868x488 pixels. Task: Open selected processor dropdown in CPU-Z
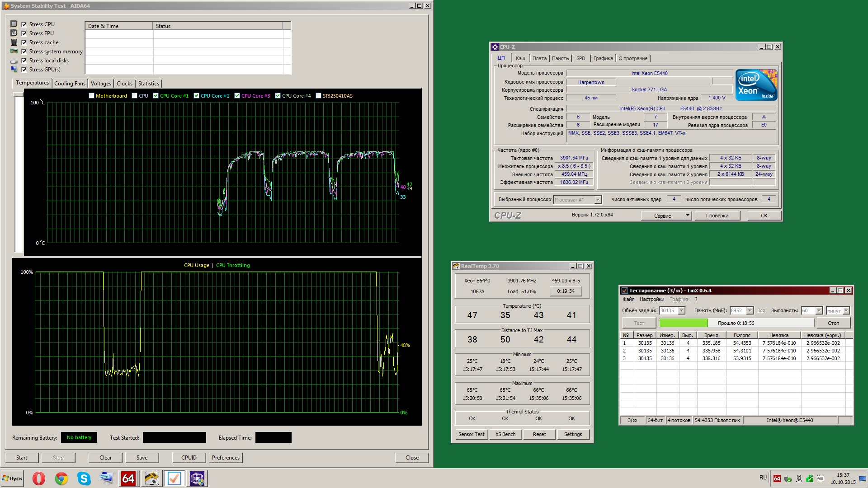(598, 200)
